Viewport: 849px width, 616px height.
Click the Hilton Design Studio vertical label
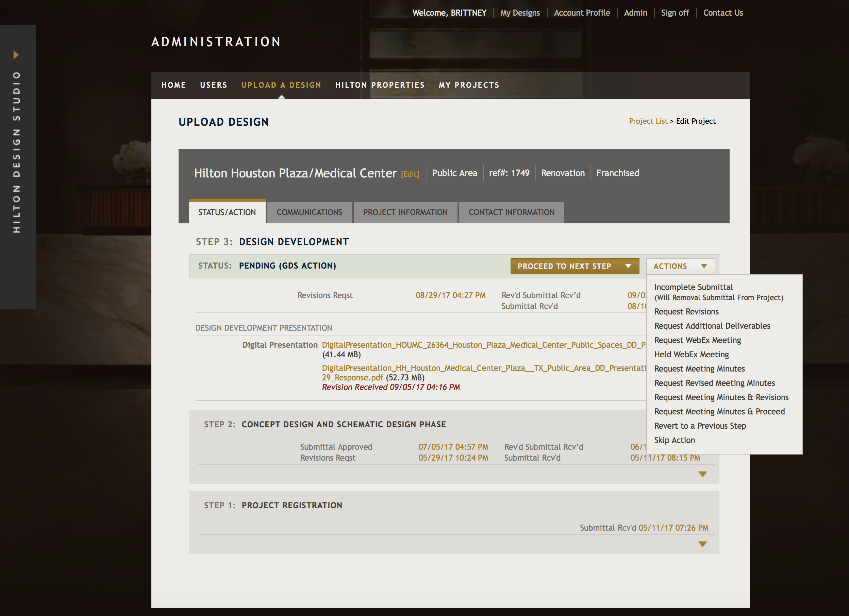16,152
